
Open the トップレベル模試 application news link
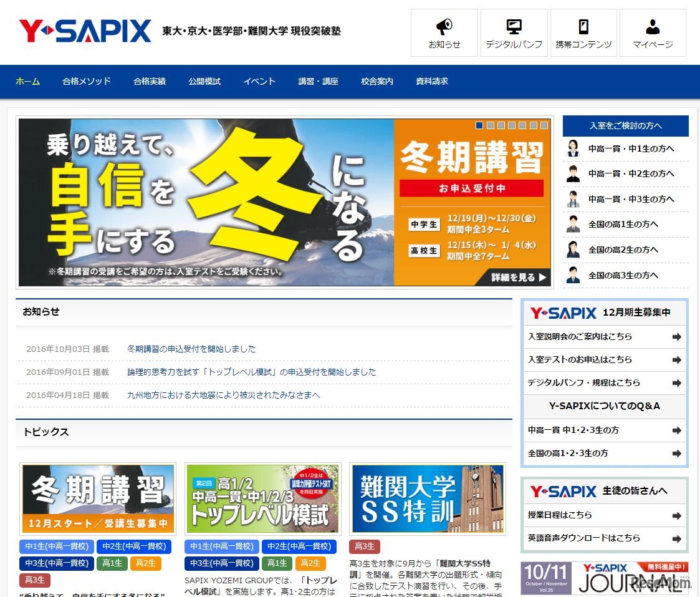coord(252,372)
